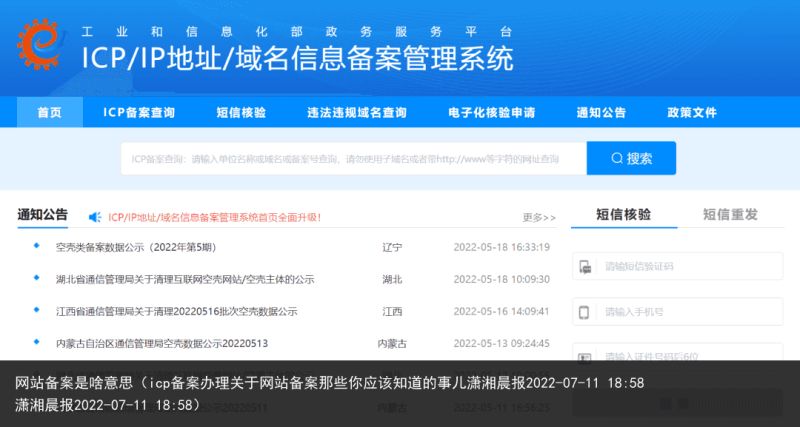This screenshot has height=427, width=800.
Task: Open the 短信核验 navigation item
Action: [x=241, y=112]
